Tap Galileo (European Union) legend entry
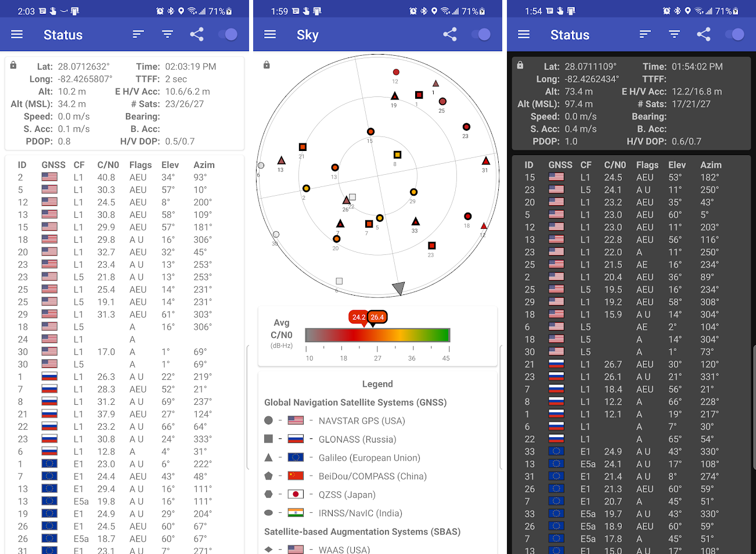The width and height of the screenshot is (756, 554). (369, 458)
